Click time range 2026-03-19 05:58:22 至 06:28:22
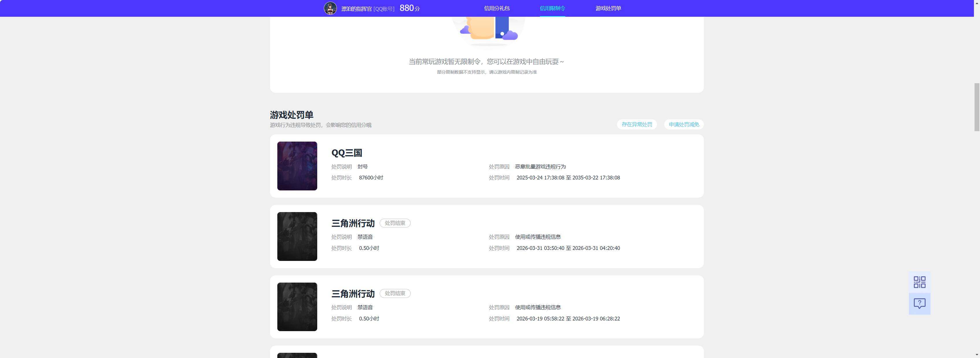 click(568, 318)
